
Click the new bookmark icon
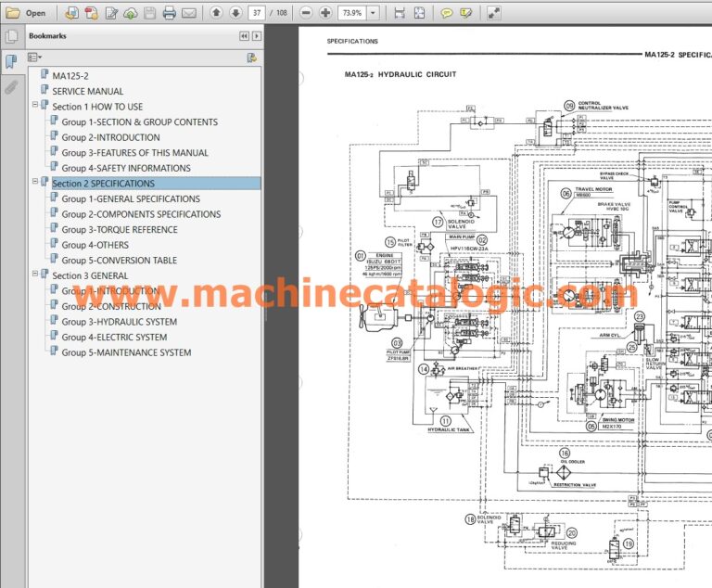click(x=251, y=58)
